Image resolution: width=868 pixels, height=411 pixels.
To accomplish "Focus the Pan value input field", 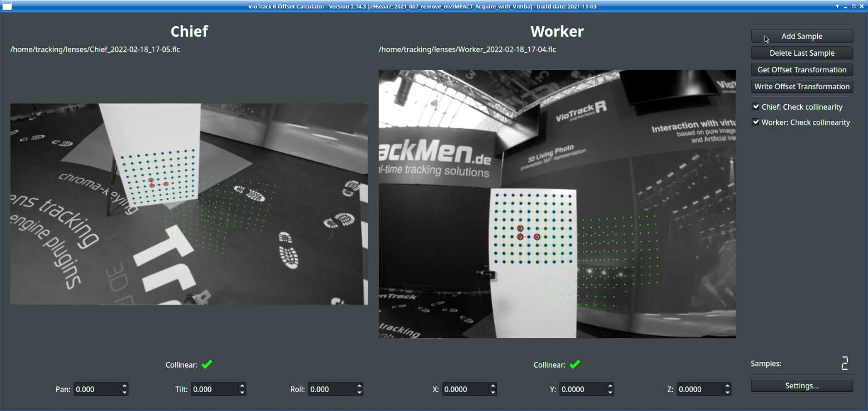I will point(96,389).
